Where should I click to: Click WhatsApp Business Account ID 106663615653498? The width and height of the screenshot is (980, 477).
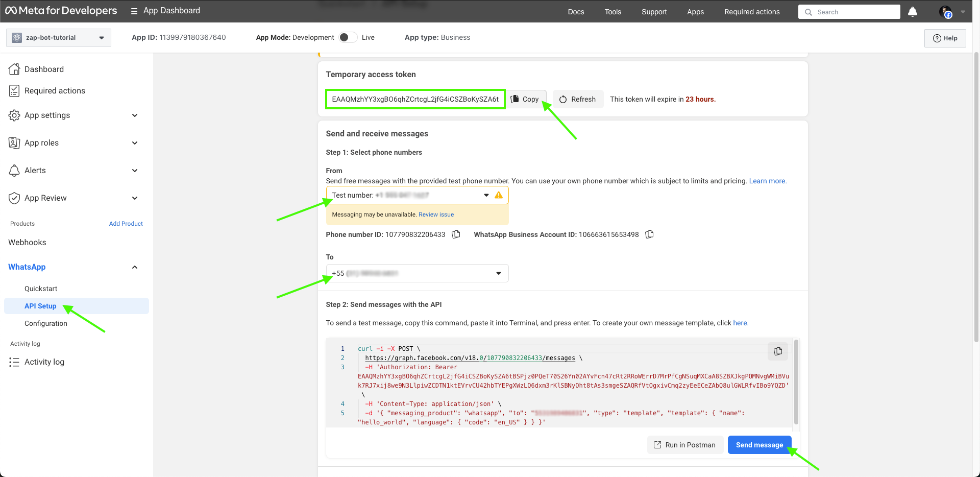coord(608,234)
